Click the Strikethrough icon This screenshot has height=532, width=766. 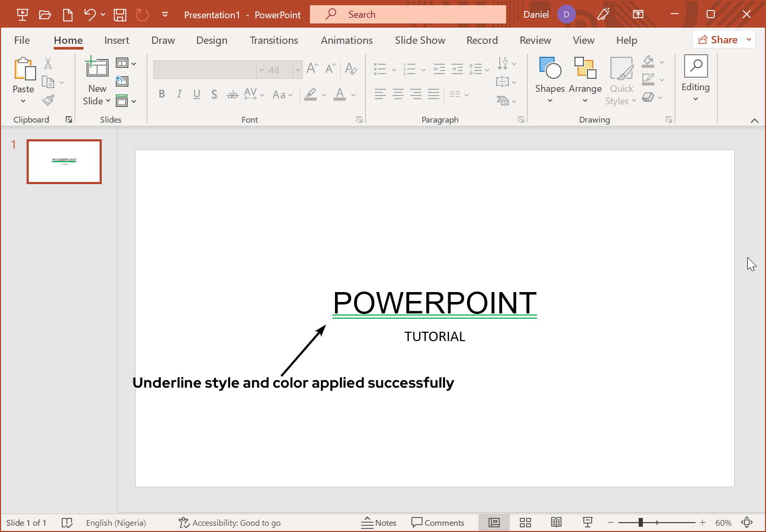pos(232,94)
